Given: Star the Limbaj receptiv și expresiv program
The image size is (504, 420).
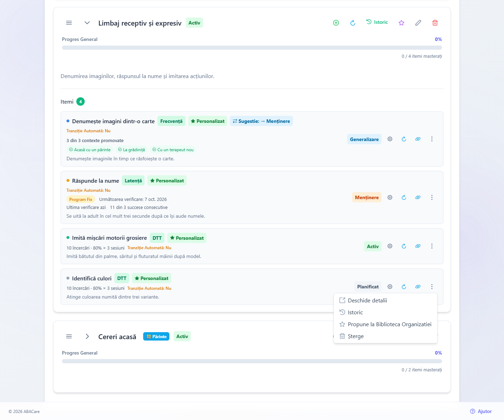Looking at the screenshot, I should 401,23.
